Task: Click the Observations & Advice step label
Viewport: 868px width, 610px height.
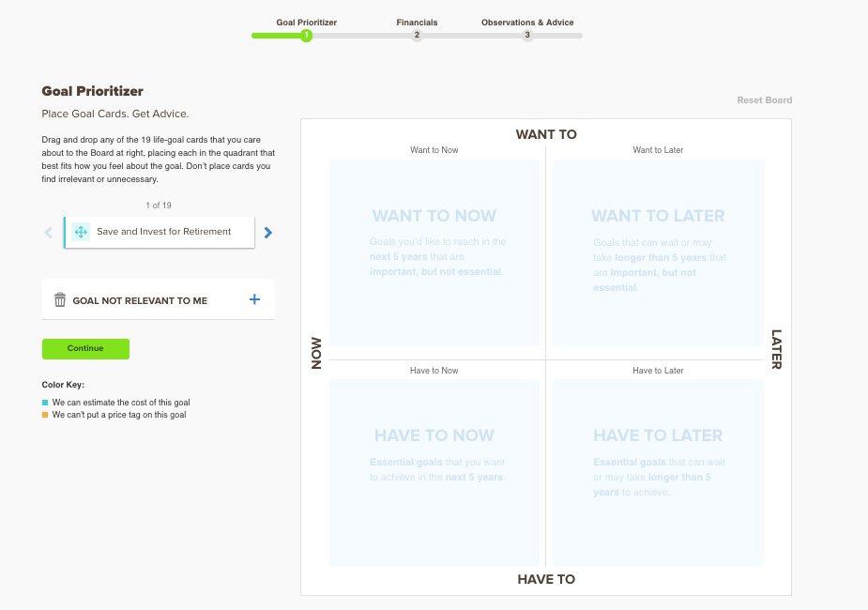Action: pyautogui.click(x=527, y=23)
